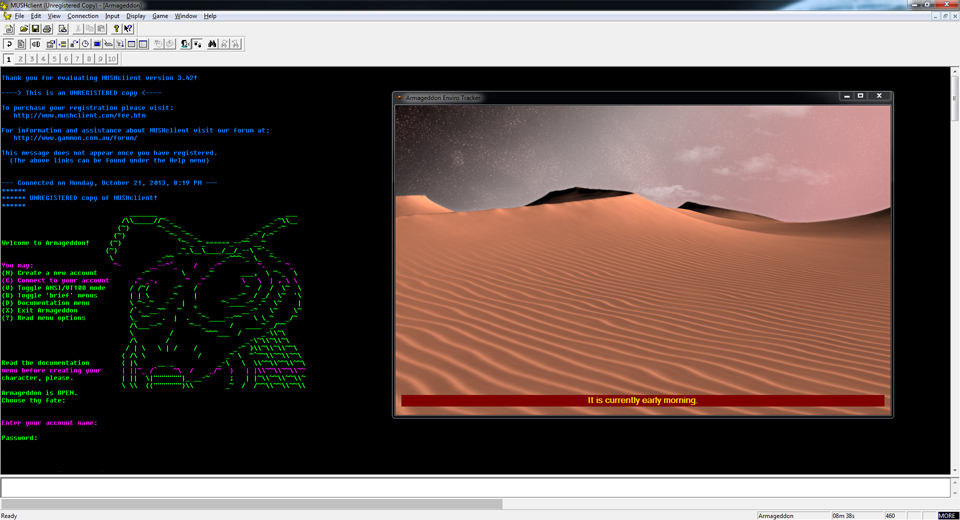Switch to world tab 1
Screen dimensions: 960x520
click(9, 59)
